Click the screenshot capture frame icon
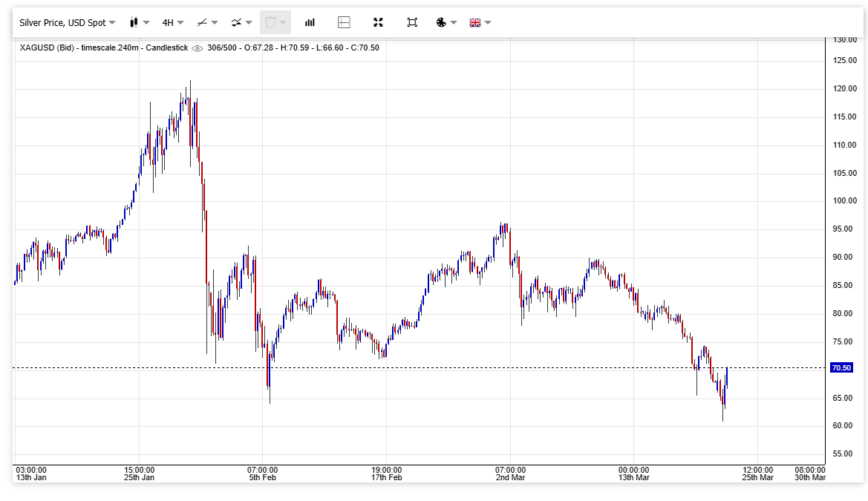The width and height of the screenshot is (868, 501). [412, 22]
